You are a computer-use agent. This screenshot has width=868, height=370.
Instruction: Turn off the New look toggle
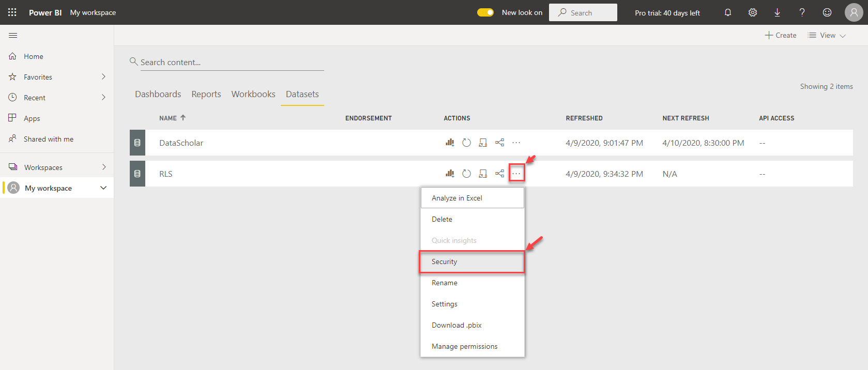coord(485,12)
